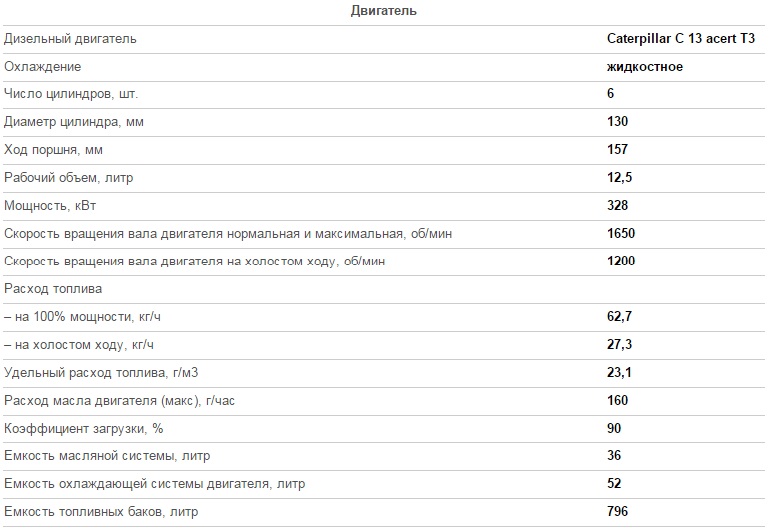This screenshot has height=528, width=772.
Task: Click the Рабочий объем value 12,5
Action: click(x=619, y=177)
